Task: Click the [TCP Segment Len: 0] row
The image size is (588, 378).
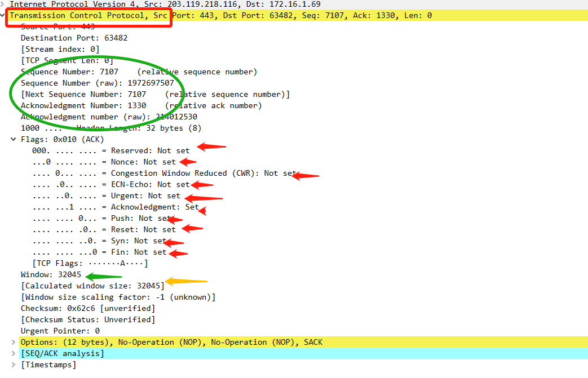Action: point(67,60)
